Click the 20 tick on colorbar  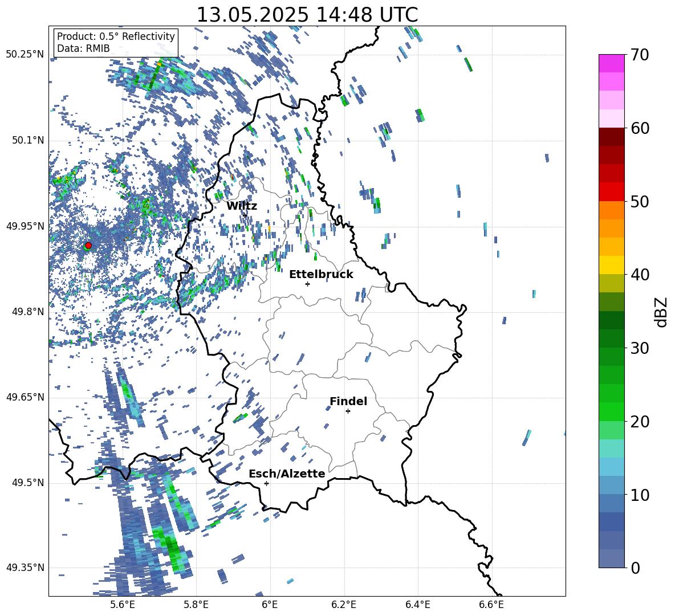coord(640,422)
